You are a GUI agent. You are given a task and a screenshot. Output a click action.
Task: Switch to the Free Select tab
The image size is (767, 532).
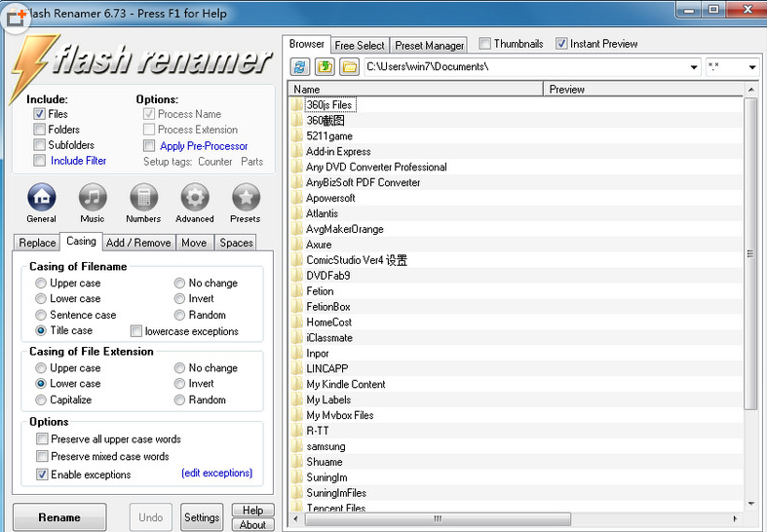[360, 45]
